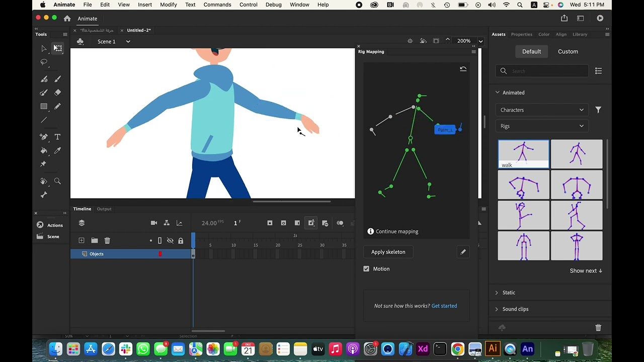644x362 pixels.
Task: Select the Classic Brush tool
Action: click(57, 79)
